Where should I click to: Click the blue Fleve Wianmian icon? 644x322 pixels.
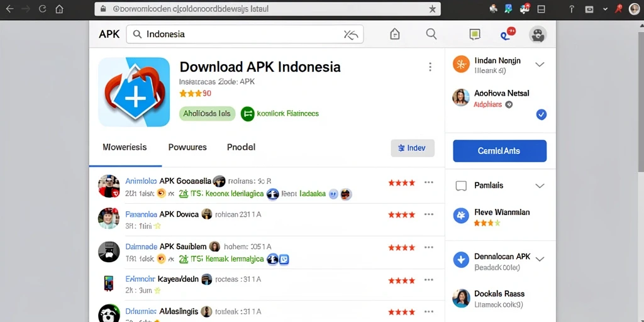coord(461,216)
